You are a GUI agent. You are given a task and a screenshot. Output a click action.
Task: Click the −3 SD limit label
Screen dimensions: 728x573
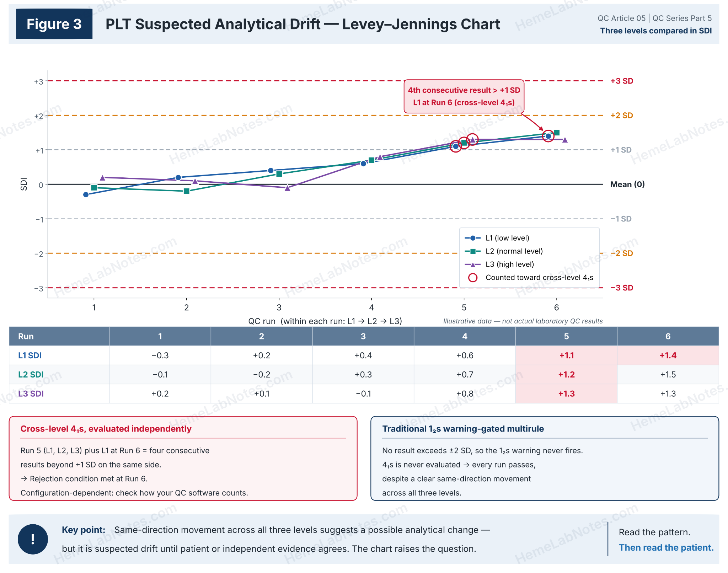tap(622, 288)
